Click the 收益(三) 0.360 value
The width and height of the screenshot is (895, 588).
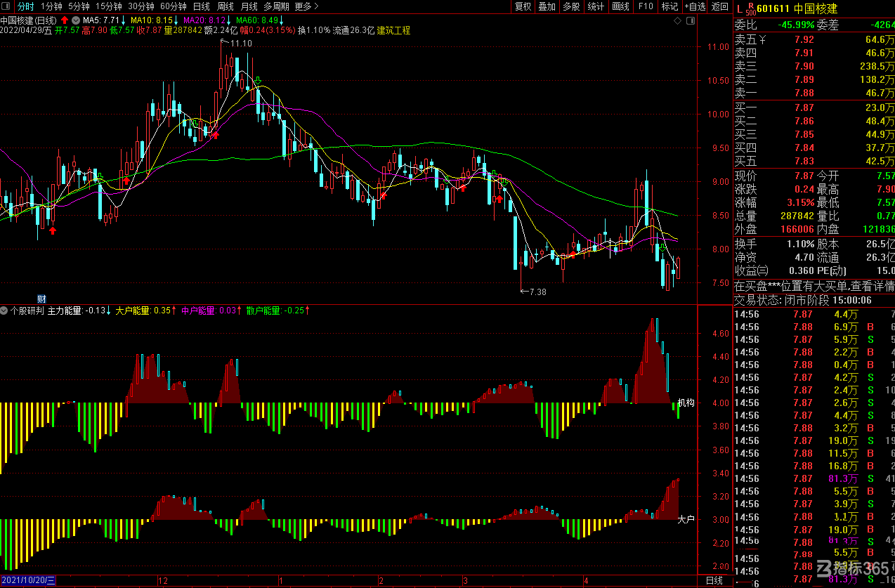801,270
